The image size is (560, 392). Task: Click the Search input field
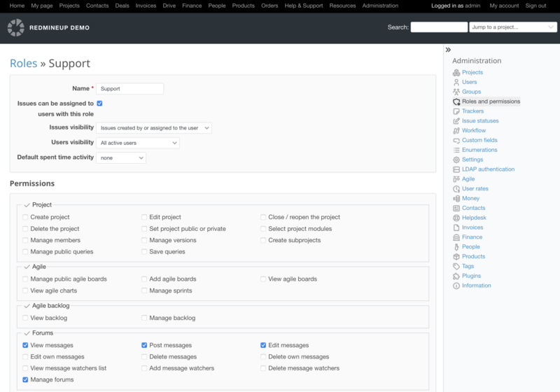[x=439, y=27]
